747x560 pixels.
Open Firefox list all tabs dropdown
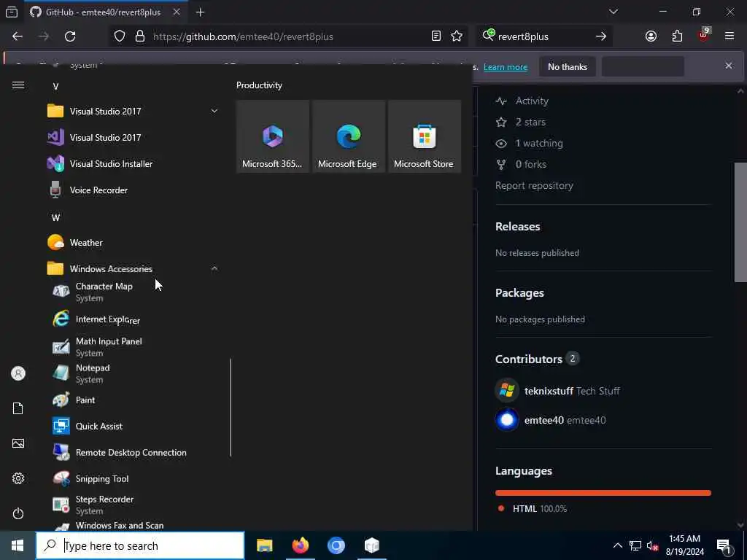click(613, 12)
